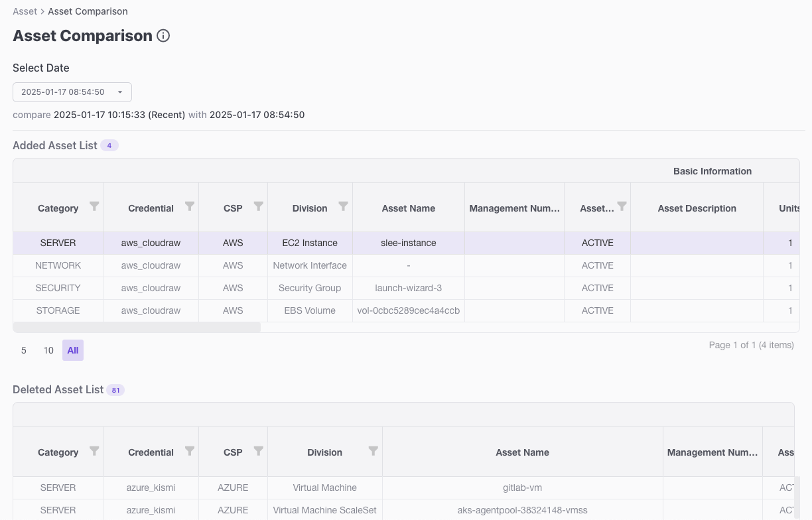This screenshot has width=812, height=520.
Task: Select the slee-instance asset row
Action: pyautogui.click(x=408, y=243)
